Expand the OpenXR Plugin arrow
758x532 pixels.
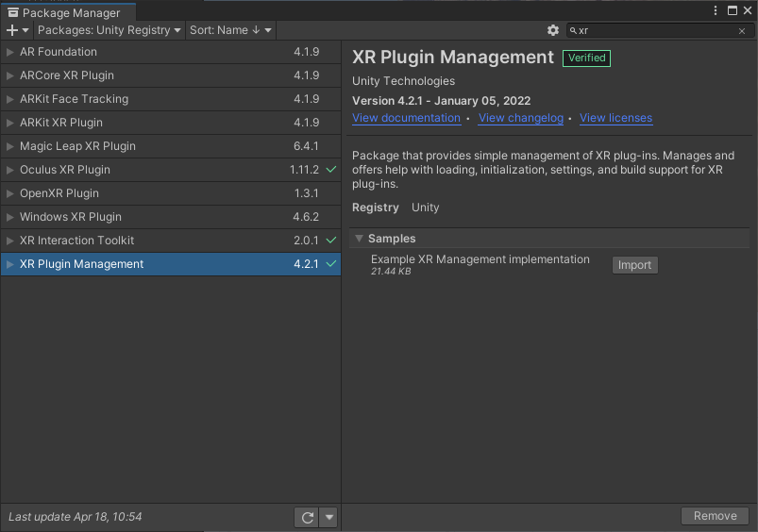tap(9, 193)
